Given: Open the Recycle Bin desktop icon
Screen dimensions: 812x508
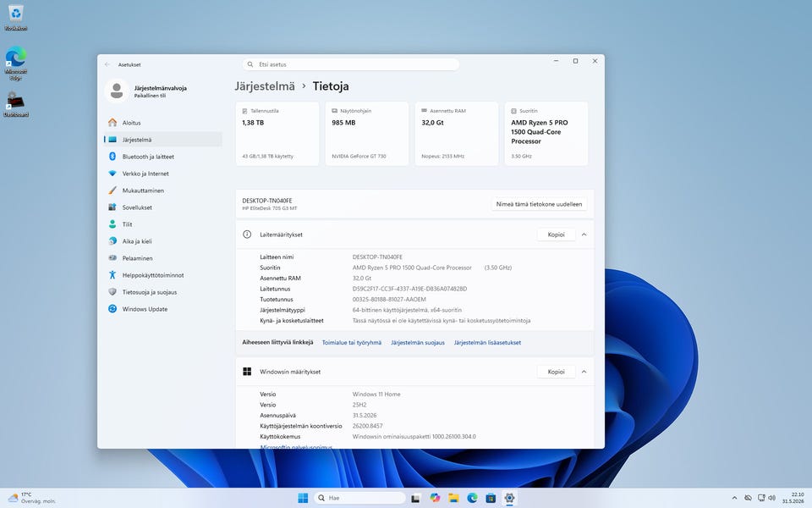Looking at the screenshot, I should point(16,18).
